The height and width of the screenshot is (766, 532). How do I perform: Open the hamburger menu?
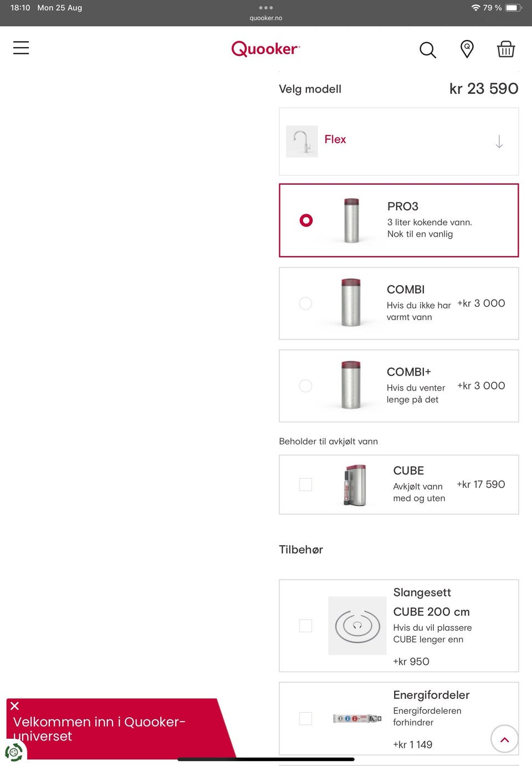click(x=21, y=48)
